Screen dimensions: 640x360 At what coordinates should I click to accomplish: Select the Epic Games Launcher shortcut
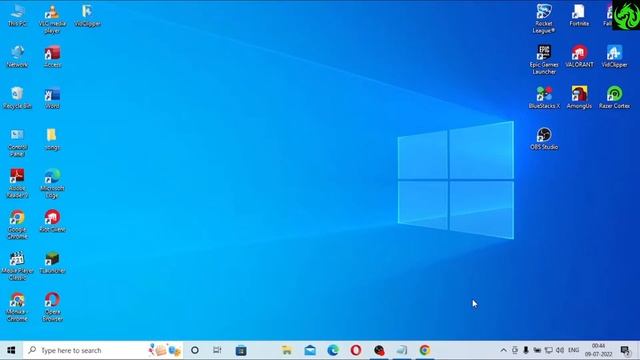coord(544,60)
